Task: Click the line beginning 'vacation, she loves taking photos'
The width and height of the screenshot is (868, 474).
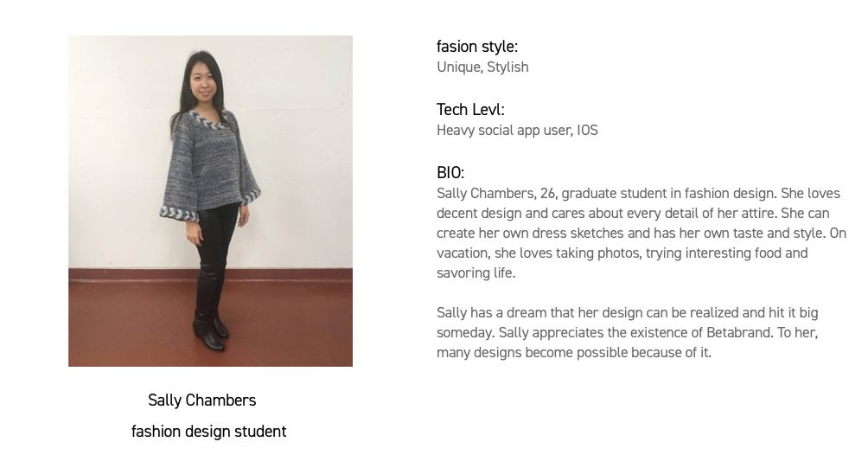Action: tap(622, 253)
